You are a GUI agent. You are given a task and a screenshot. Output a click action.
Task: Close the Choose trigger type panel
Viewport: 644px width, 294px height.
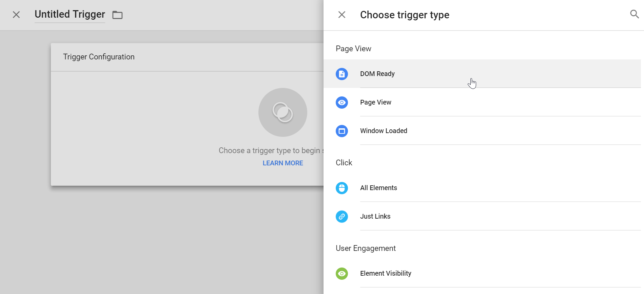point(341,15)
